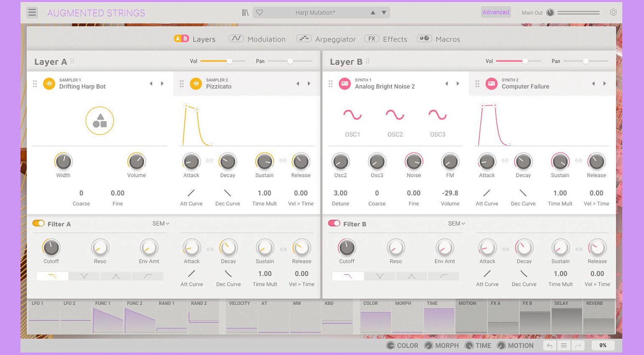Click the Layer B pause-bars icon

368,61
